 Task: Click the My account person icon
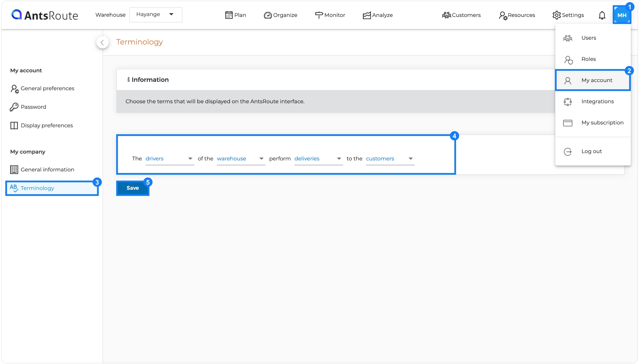coord(568,81)
